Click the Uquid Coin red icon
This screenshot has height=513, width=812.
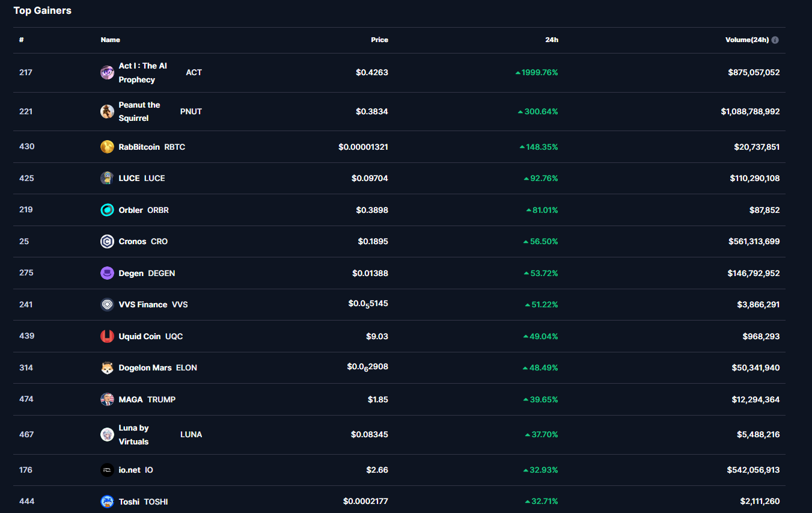point(107,336)
